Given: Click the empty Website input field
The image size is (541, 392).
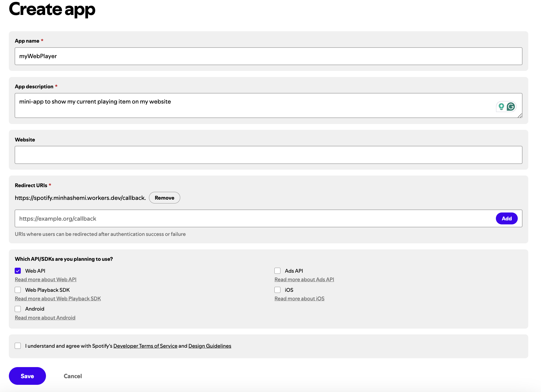Looking at the screenshot, I should coord(268,155).
